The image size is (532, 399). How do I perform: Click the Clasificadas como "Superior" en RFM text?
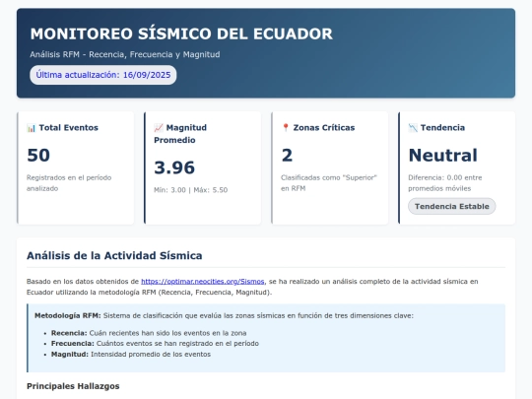(x=329, y=183)
